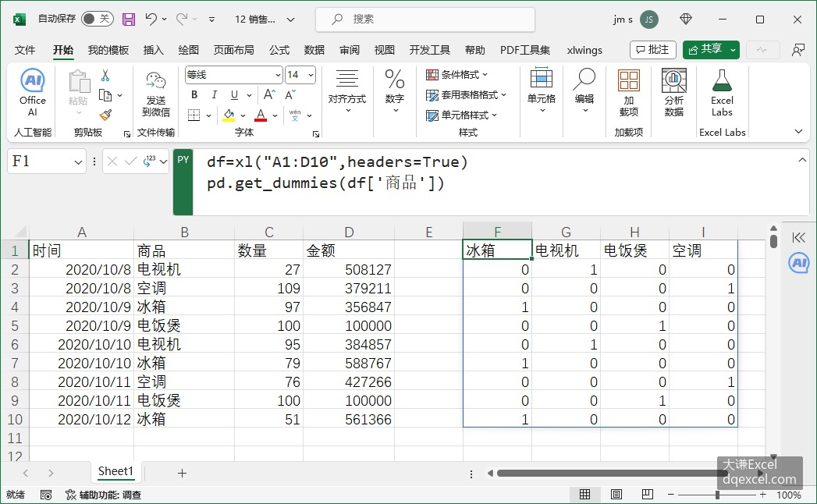Open the file name dropdown in title bar
Image resolution: width=817 pixels, height=504 pixels.
pyautogui.click(x=291, y=20)
